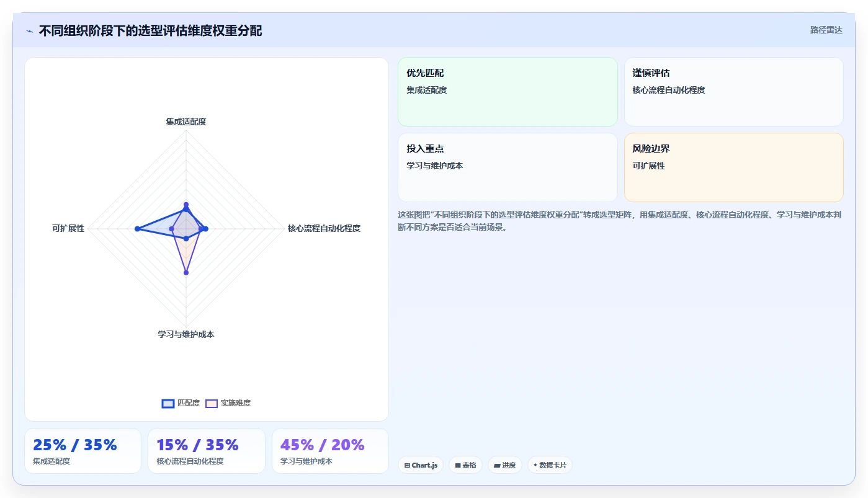Click 核心流程自动化程度 caption under 15% / 35%
Viewport: 868px width, 498px height.
coord(190,461)
